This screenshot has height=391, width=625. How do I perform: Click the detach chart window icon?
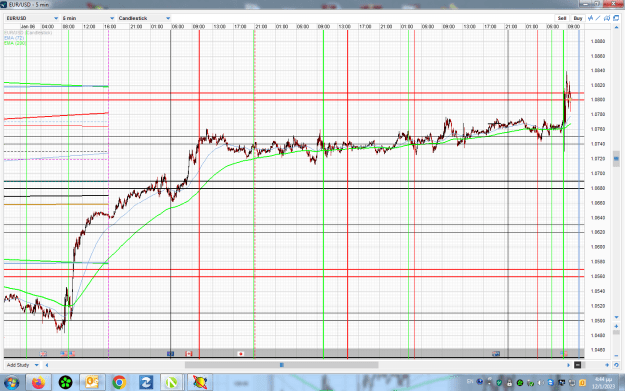coord(616,18)
